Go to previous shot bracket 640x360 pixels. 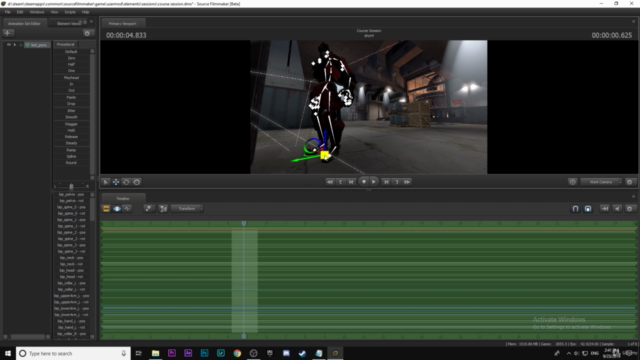click(340, 182)
